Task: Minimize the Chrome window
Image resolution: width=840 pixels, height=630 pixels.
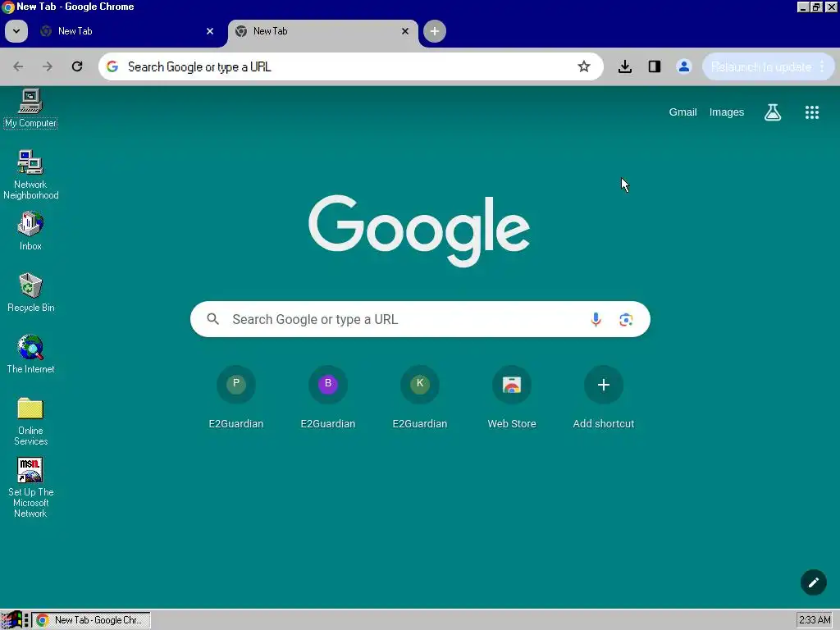Action: coord(802,7)
